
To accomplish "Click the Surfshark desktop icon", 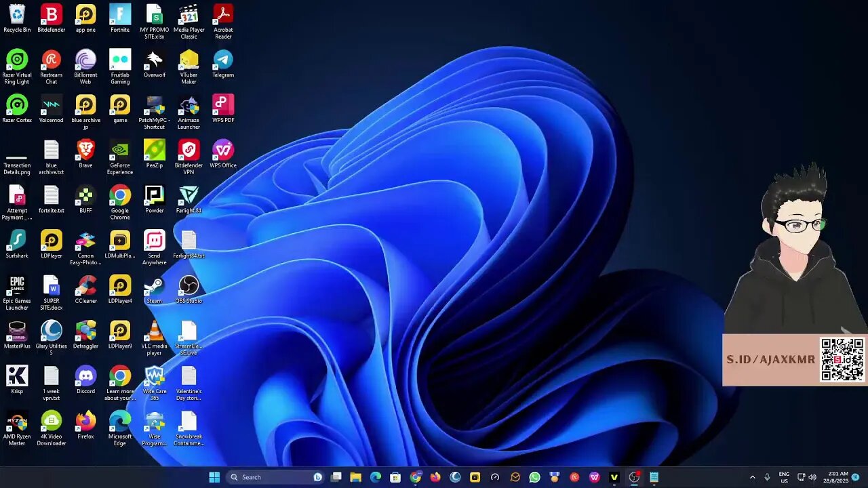I will point(17,244).
